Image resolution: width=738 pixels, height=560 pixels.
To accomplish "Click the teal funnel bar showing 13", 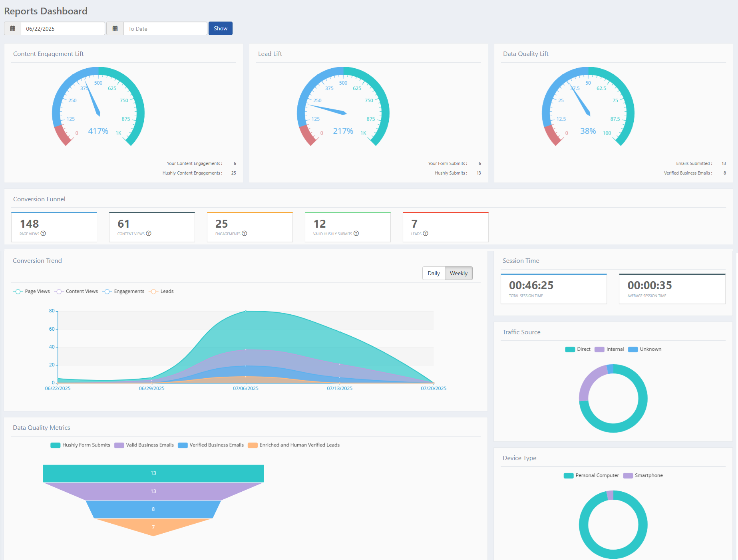I will tap(153, 473).
